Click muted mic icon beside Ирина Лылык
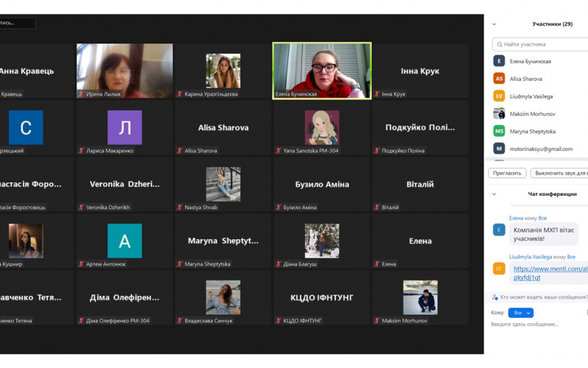Screen dimensions: 588x368 81,94
